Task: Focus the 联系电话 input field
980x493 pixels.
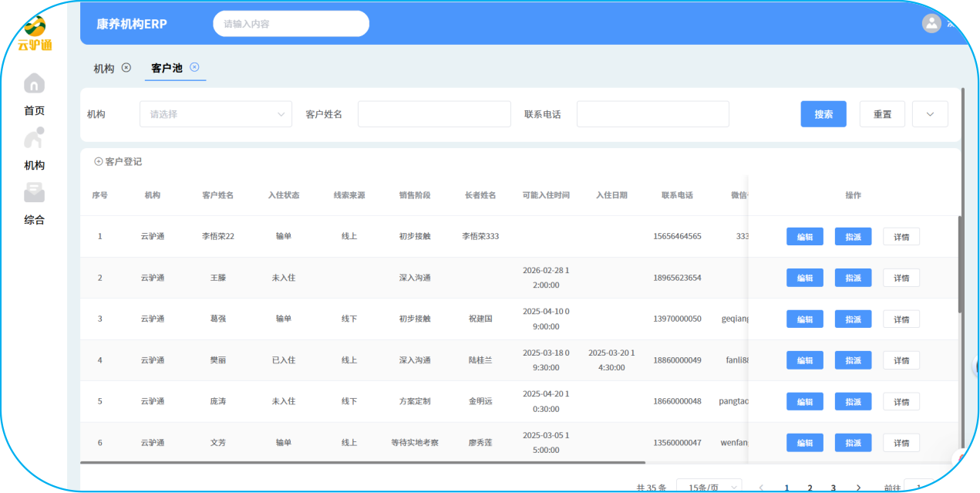Action: pos(653,114)
